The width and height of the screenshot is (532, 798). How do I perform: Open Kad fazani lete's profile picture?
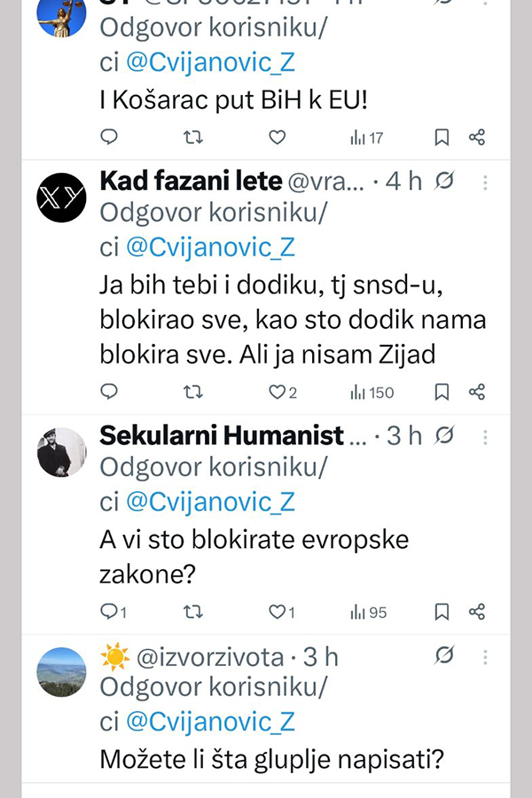(x=61, y=197)
